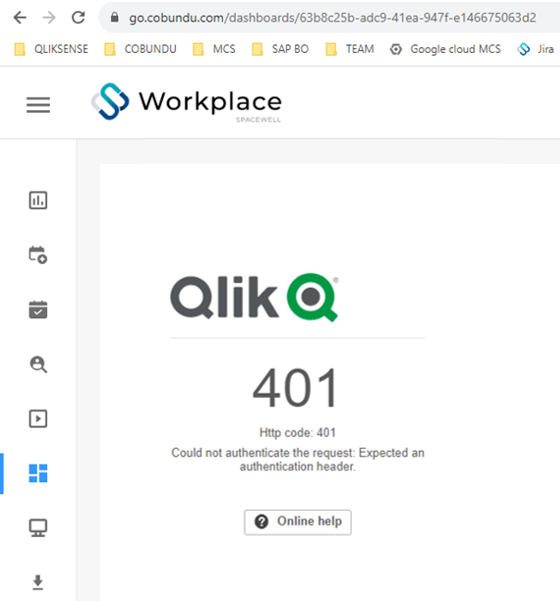Click the Qlik logo
This screenshot has height=601, width=560.
[x=254, y=297]
